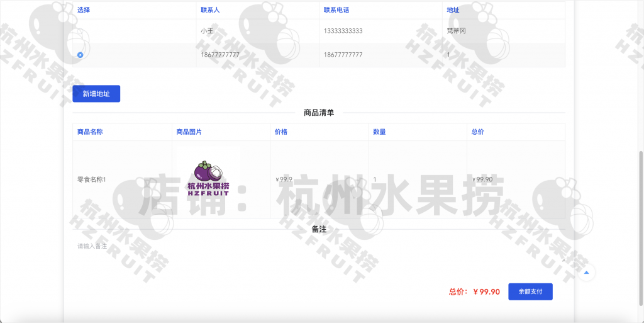Viewport: 644px width, 323px height.
Task: Click the red 总价：¥99.90 total
Action: 474,292
